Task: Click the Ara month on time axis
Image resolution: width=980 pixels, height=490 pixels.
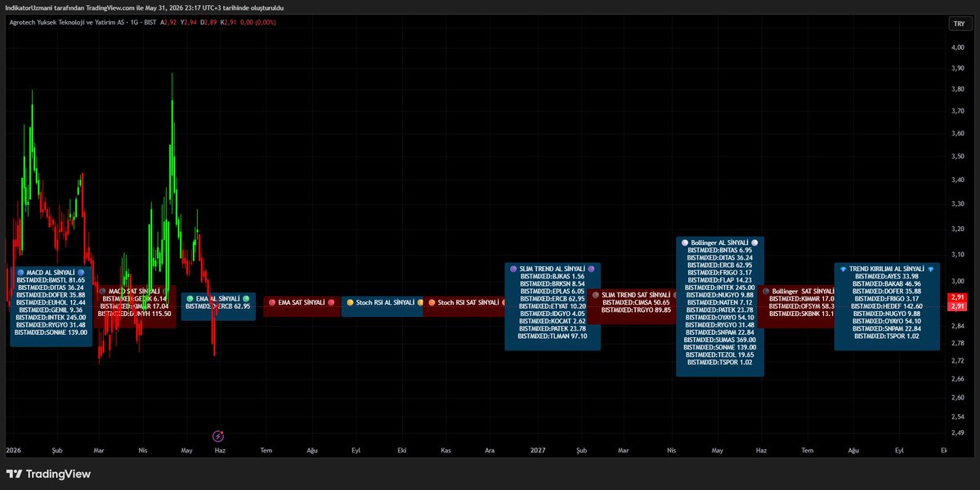Action: tap(490, 450)
